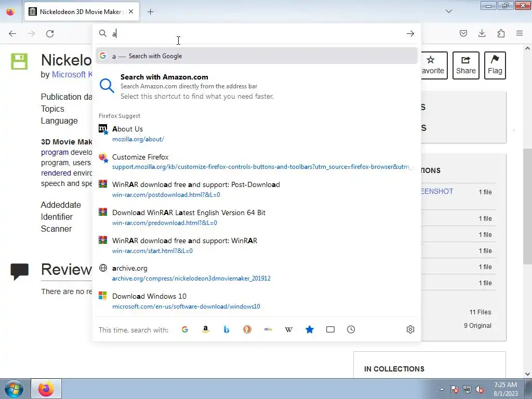Open the taskbar clock and date
The width and height of the screenshot is (532, 399).
coord(506,389)
